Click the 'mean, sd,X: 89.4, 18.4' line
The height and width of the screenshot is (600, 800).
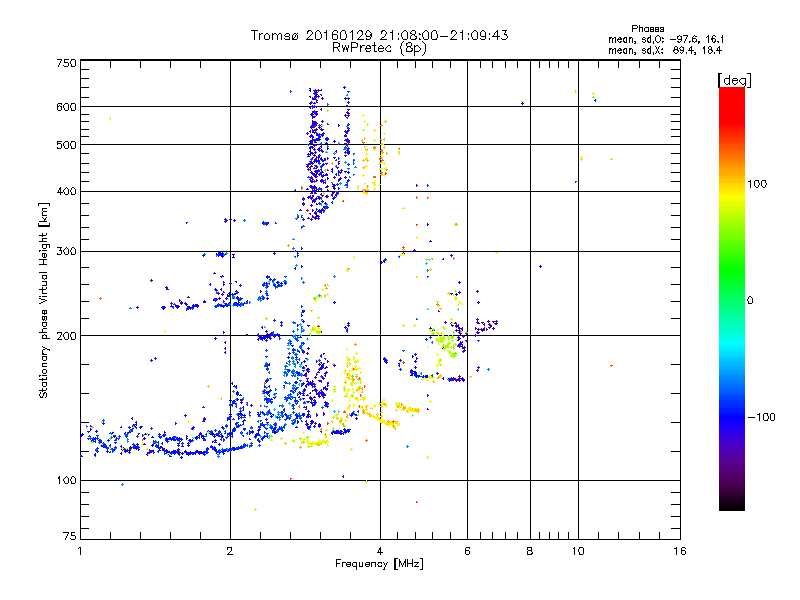[x=665, y=50]
